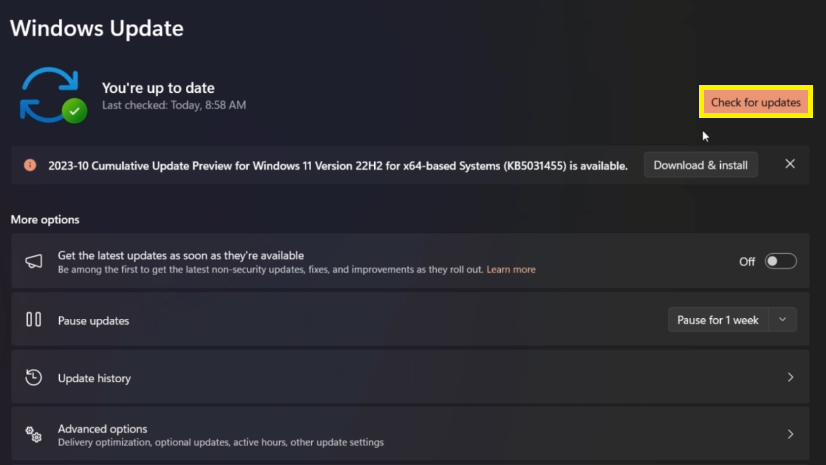
Task: Click the orange info icon beside KB5031455
Action: point(30,165)
